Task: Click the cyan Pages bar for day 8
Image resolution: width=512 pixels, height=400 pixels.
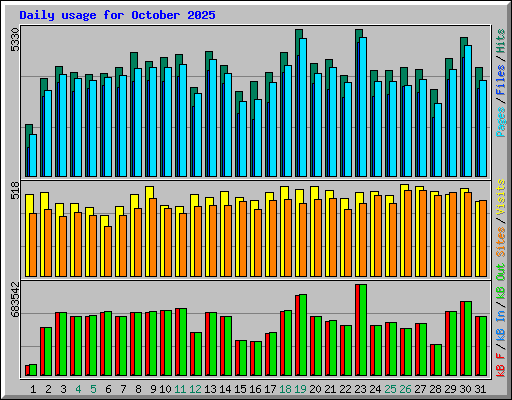Action: point(138,123)
